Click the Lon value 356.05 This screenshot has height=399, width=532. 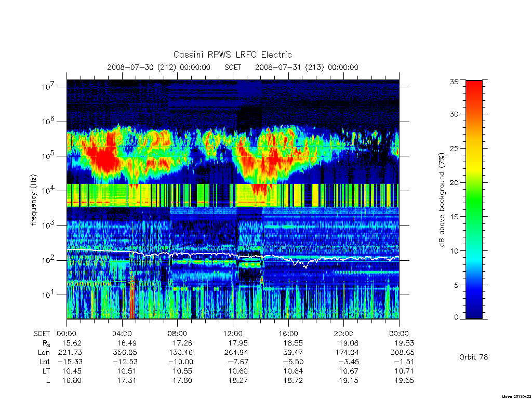click(125, 353)
